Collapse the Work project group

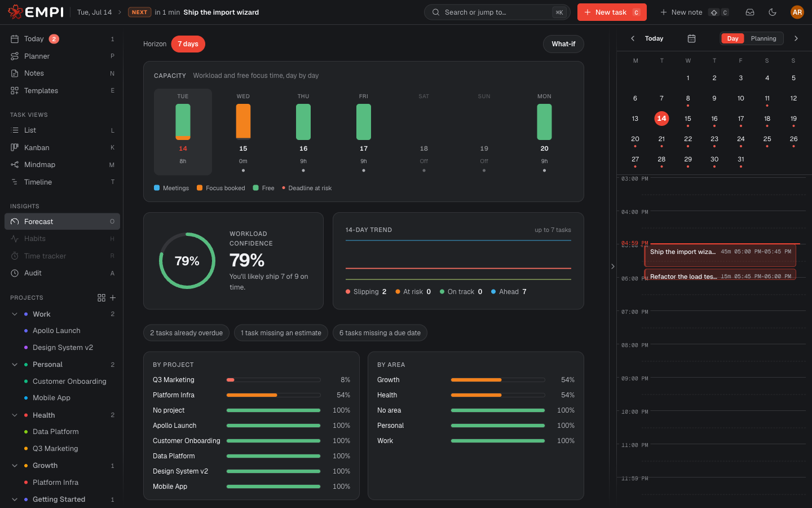(15, 314)
